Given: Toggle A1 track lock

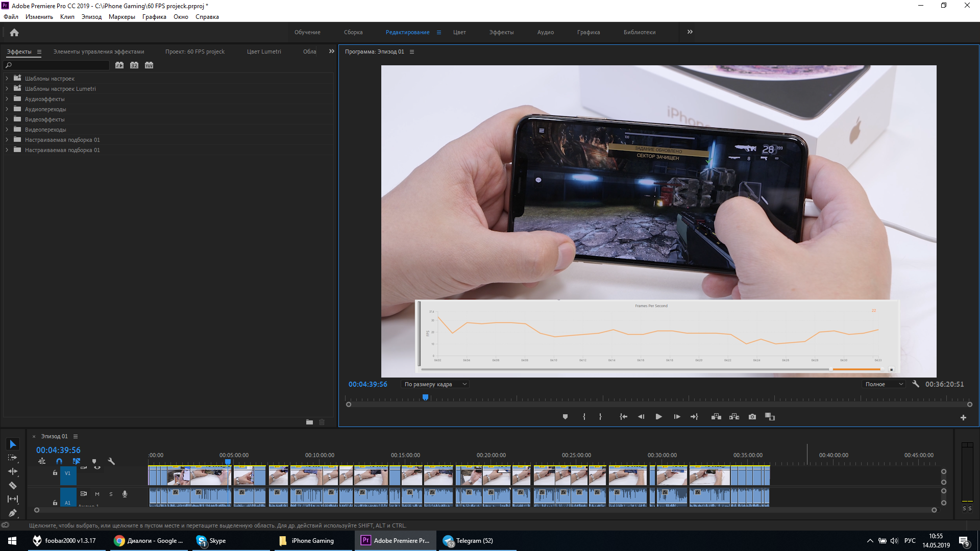Looking at the screenshot, I should tap(55, 503).
